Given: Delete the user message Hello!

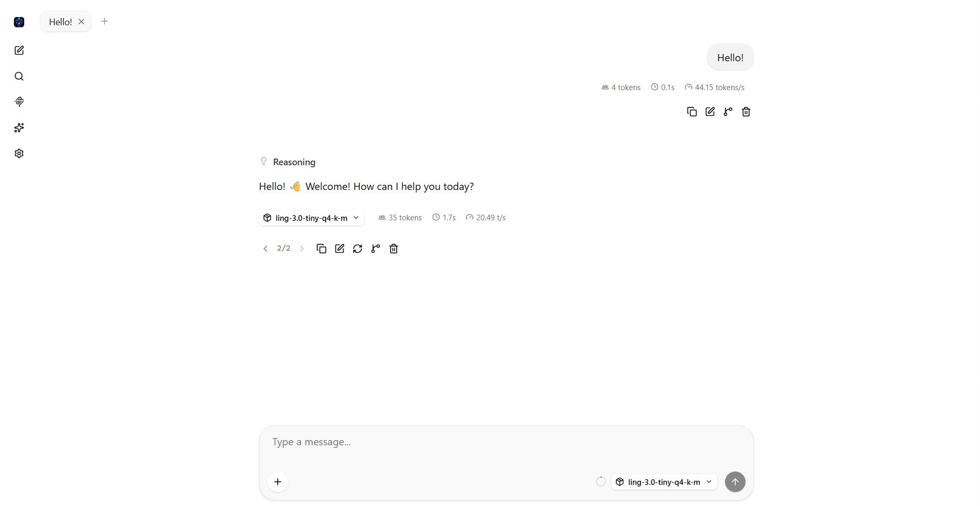Looking at the screenshot, I should click(746, 112).
